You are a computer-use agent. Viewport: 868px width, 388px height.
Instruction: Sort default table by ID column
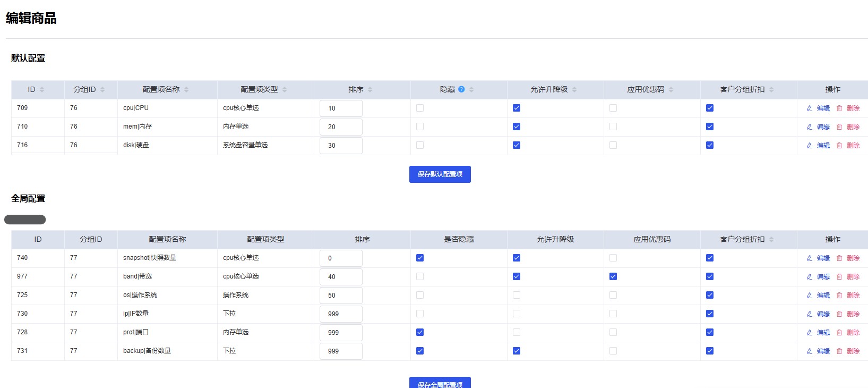point(42,90)
